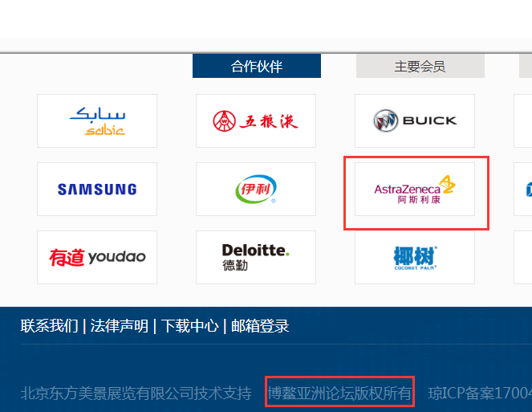Click the Yili partner logo
The height and width of the screenshot is (412, 532).
pos(256,189)
